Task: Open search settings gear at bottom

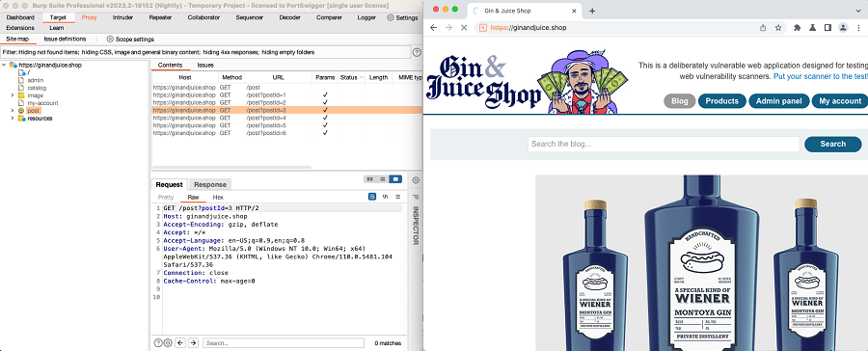Action: 168,343
